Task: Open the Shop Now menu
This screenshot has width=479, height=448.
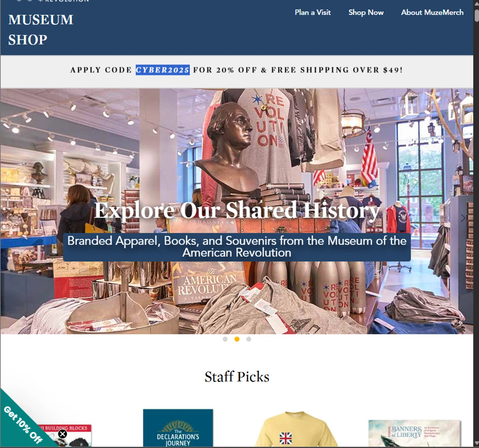Action: pos(366,12)
